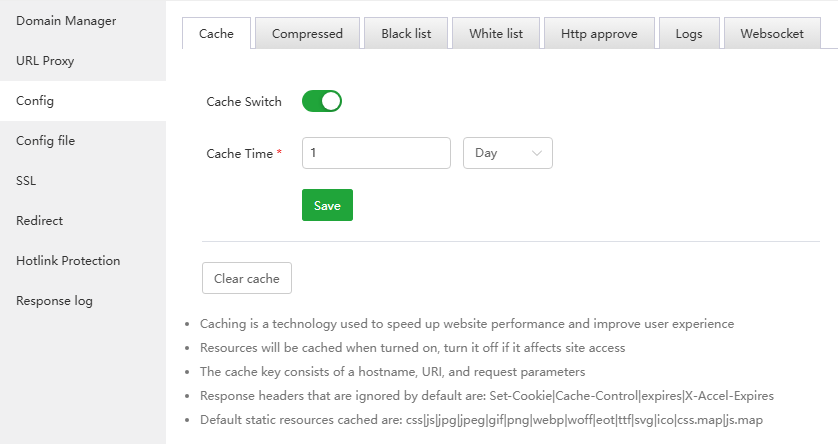The height and width of the screenshot is (444, 838).
Task: Select URL Proxy in the sidebar
Action: (45, 61)
